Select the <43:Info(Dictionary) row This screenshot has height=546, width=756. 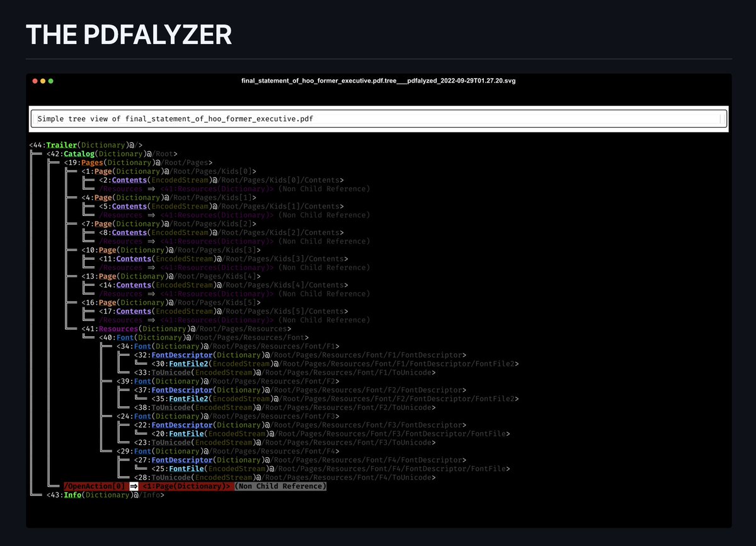105,496
